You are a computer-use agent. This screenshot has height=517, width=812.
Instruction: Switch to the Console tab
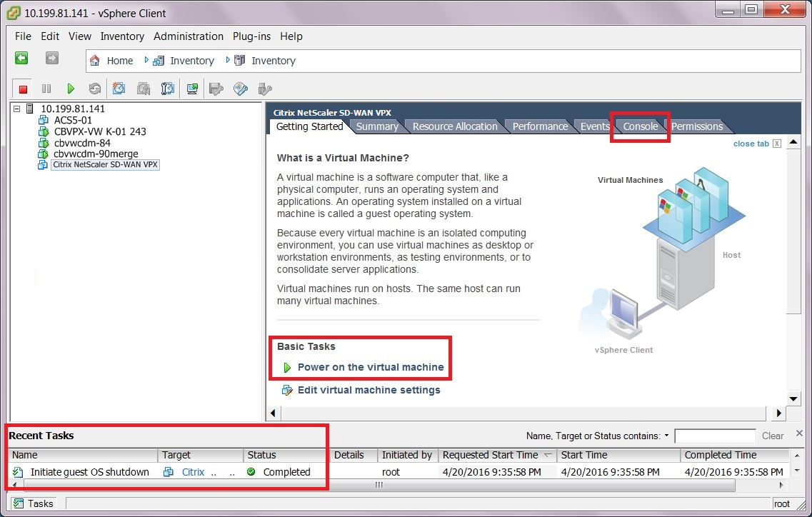[640, 126]
